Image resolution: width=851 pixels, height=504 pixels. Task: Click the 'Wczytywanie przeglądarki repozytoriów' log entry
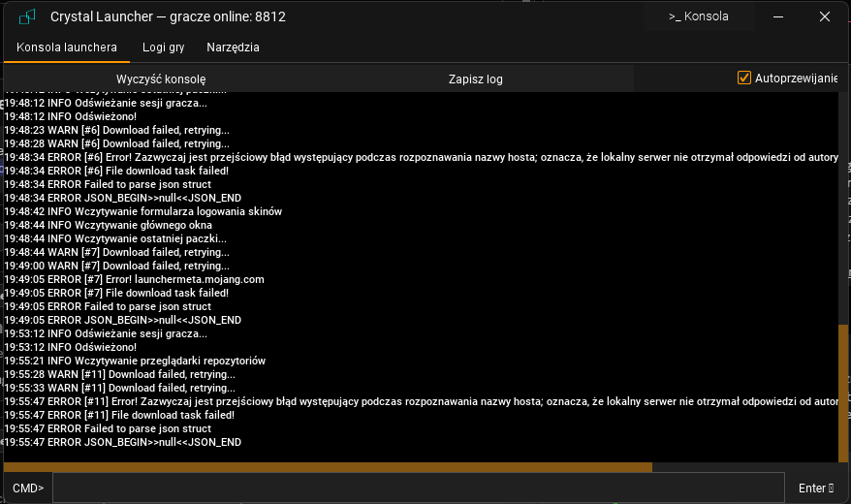pos(134,361)
